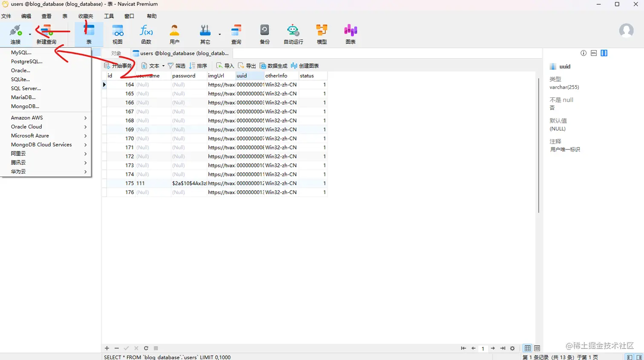Open the 帮助 help menu
The width and height of the screenshot is (644, 360).
152,16
